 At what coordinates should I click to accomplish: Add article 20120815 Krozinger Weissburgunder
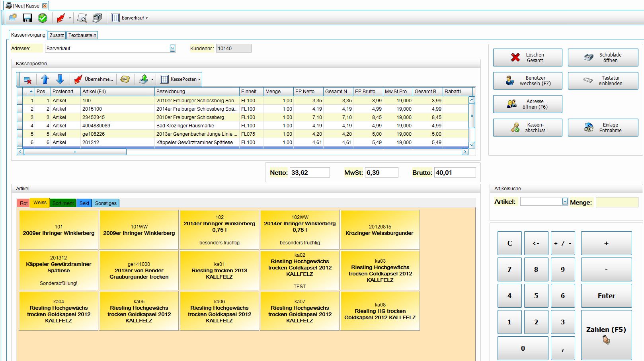tap(380, 230)
